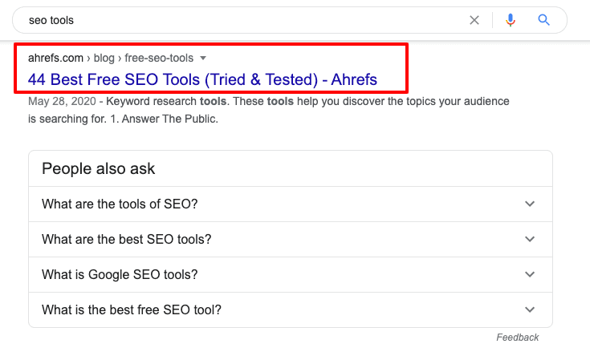The width and height of the screenshot is (590, 364).
Task: Open '44 Best Free SEO Tools' result link
Action: (202, 79)
